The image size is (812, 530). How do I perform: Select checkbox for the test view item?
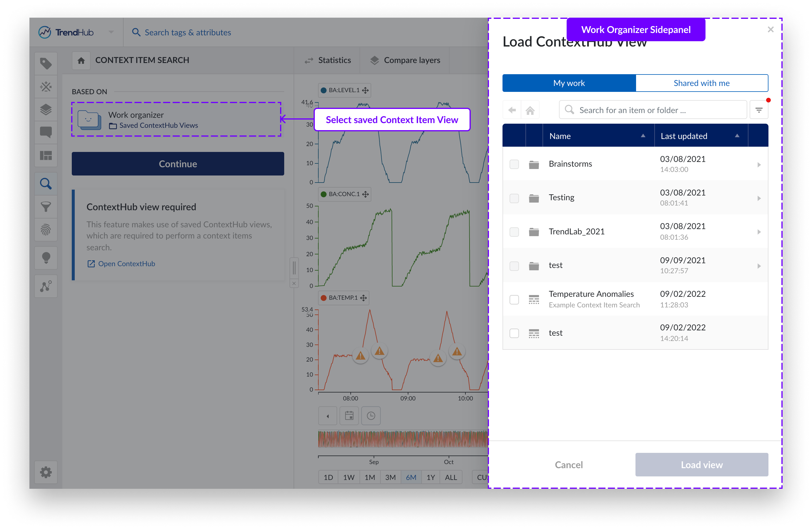(x=514, y=333)
